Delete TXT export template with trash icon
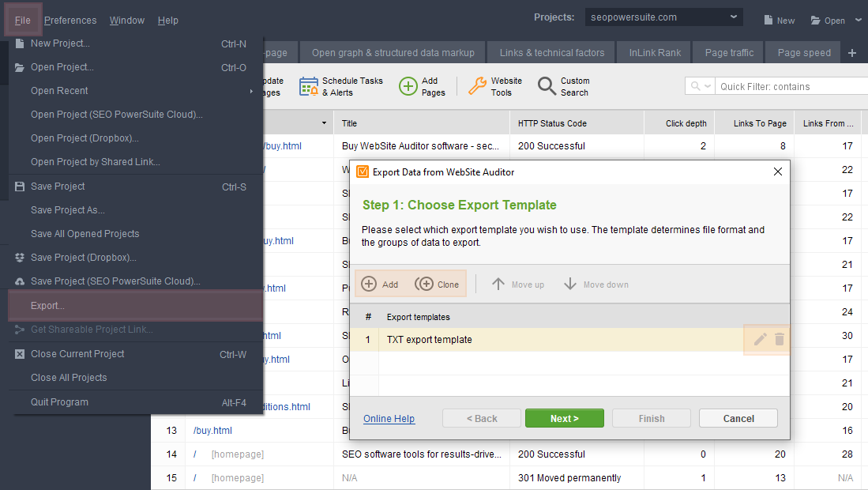868x490 pixels. coord(780,339)
